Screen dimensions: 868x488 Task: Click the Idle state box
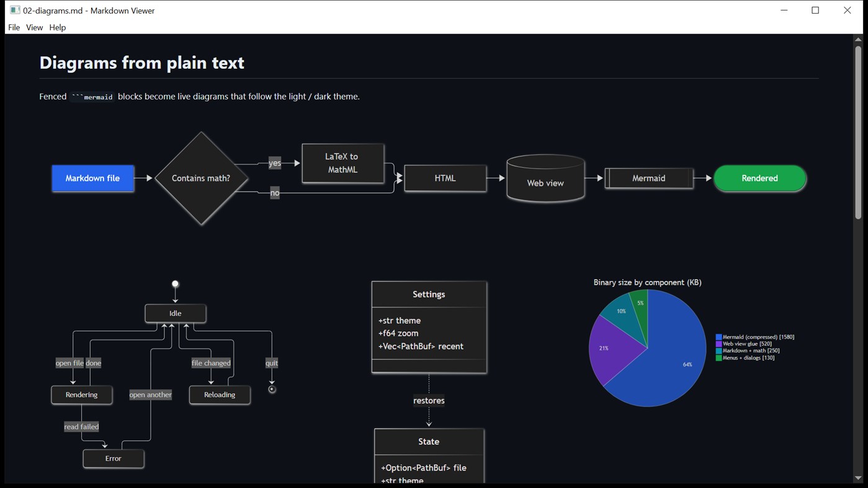(x=176, y=313)
